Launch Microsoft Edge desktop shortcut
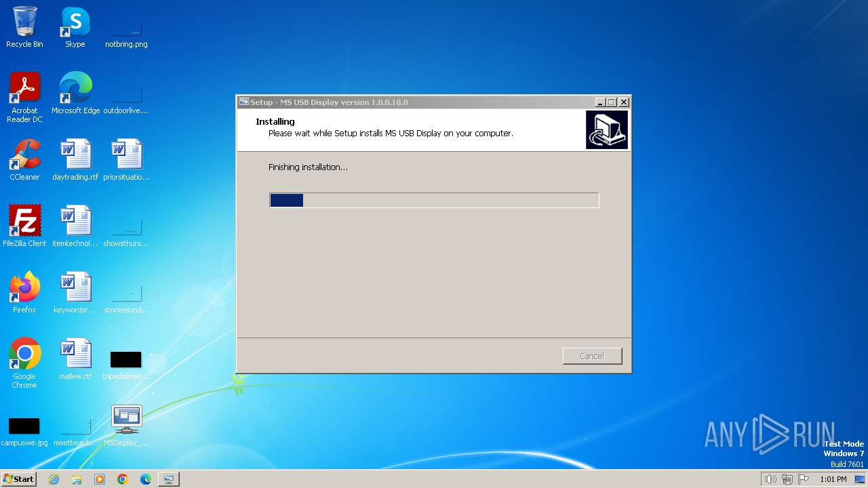This screenshot has width=868, height=488. point(75,94)
